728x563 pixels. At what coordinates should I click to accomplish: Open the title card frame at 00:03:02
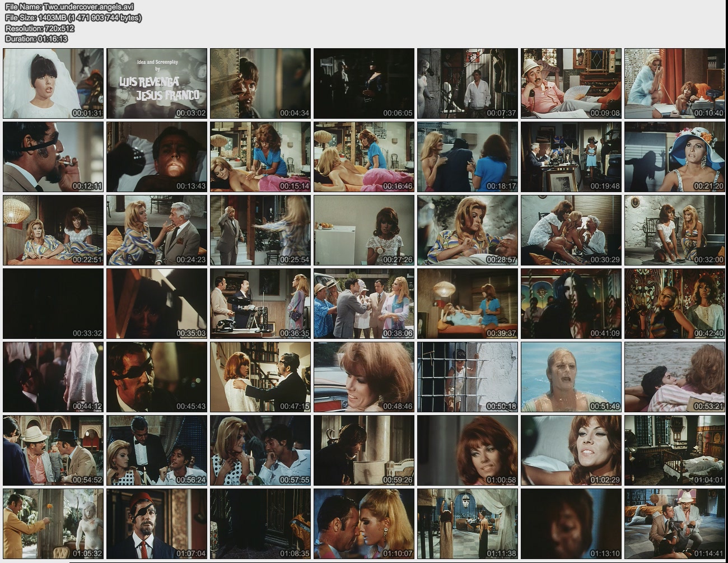(157, 83)
